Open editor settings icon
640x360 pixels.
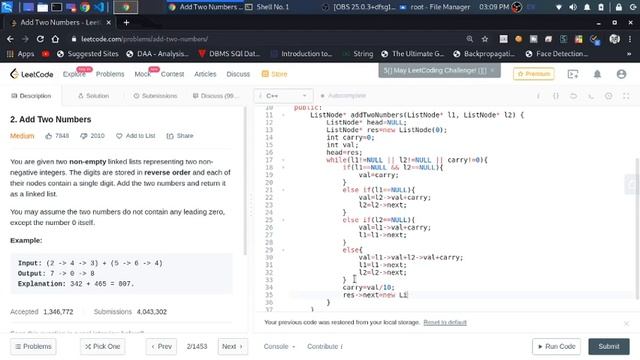pos(609,96)
